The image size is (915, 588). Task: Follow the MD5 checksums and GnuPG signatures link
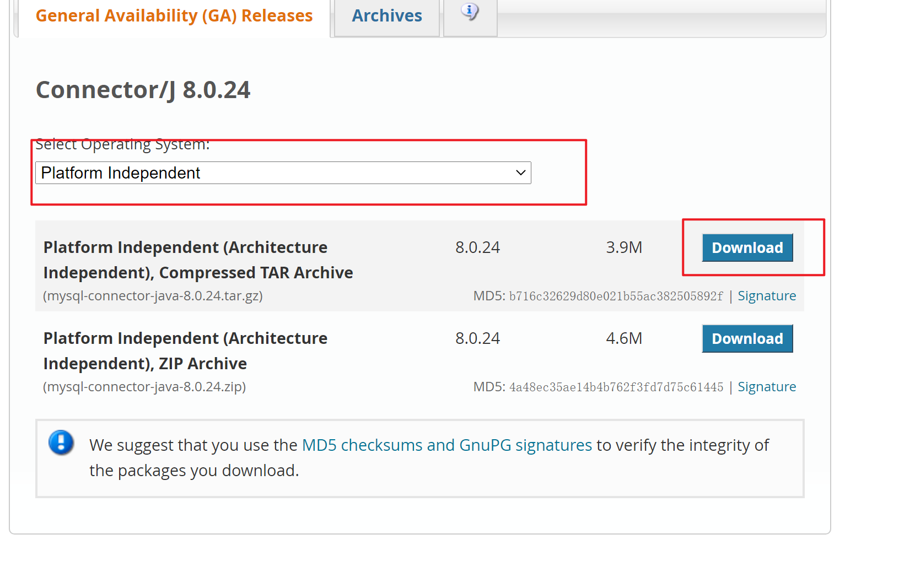coord(447,445)
